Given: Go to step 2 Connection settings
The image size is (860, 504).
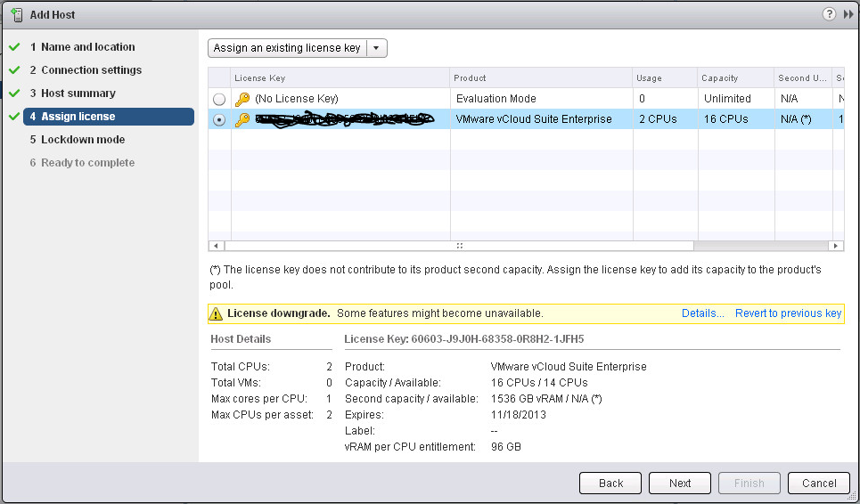Looking at the screenshot, I should (x=86, y=70).
